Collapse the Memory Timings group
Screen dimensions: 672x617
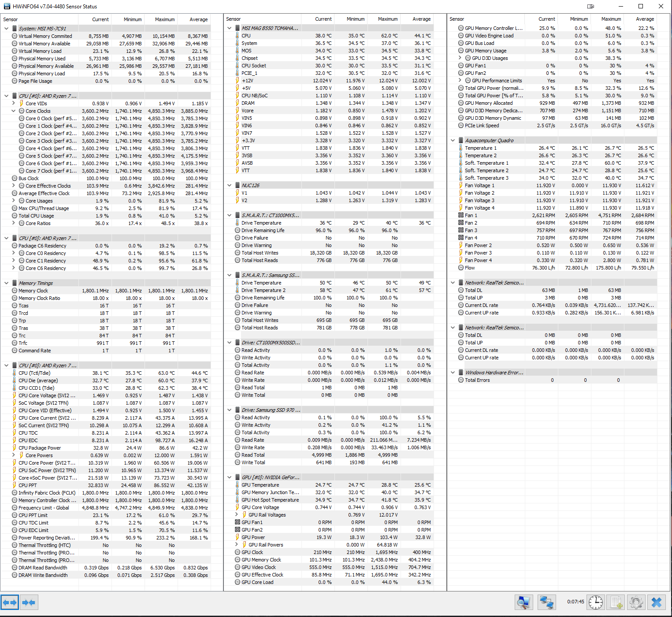click(6, 283)
